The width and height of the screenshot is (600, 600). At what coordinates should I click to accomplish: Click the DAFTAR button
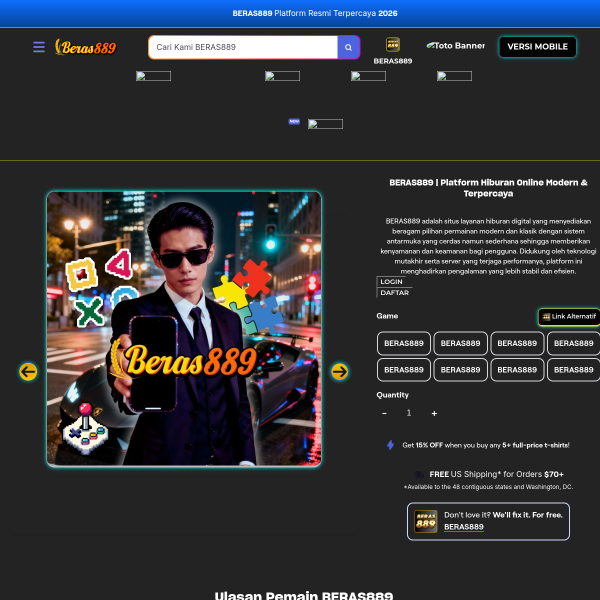(395, 293)
